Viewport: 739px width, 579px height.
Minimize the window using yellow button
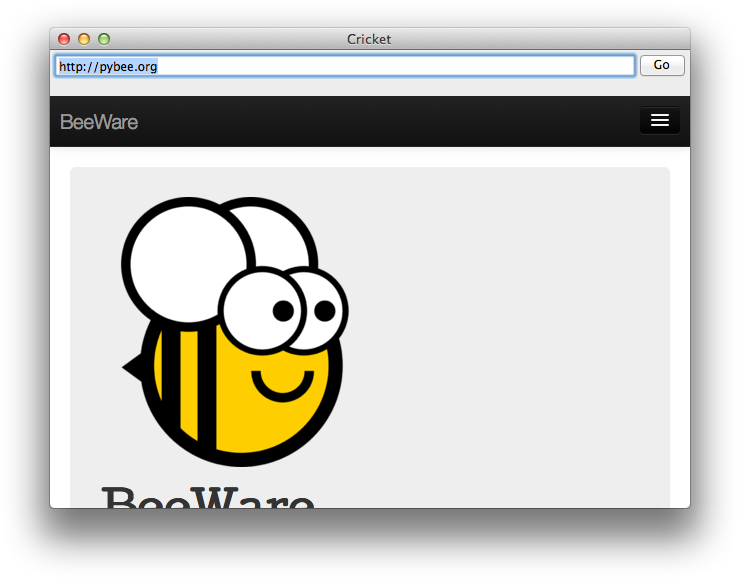point(84,39)
